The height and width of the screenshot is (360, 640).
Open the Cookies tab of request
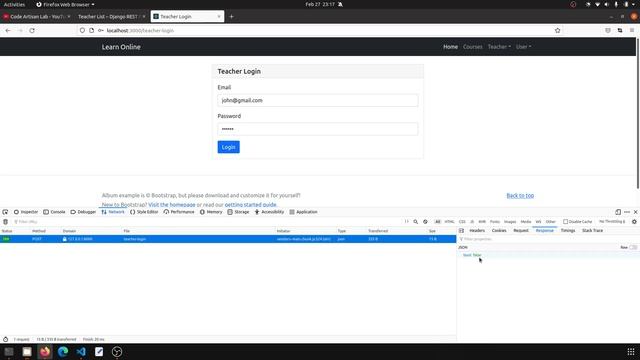[x=499, y=231]
